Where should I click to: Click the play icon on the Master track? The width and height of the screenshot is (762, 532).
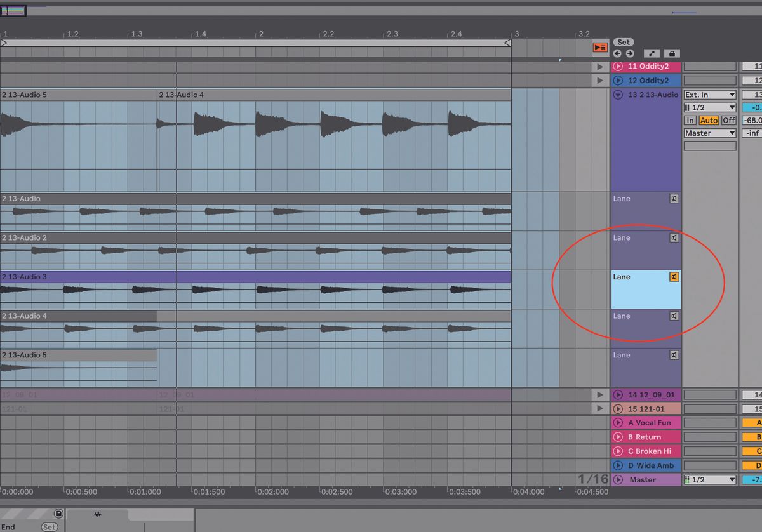click(618, 479)
